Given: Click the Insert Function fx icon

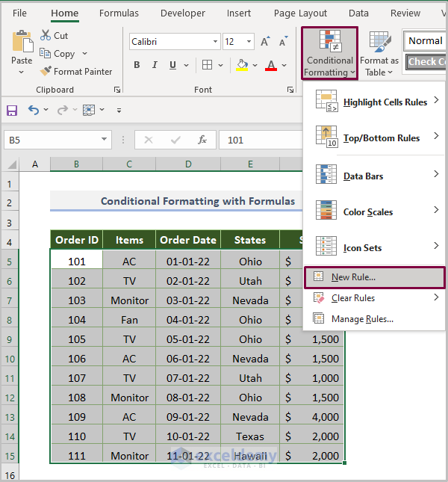Looking at the screenshot, I should click(202, 140).
